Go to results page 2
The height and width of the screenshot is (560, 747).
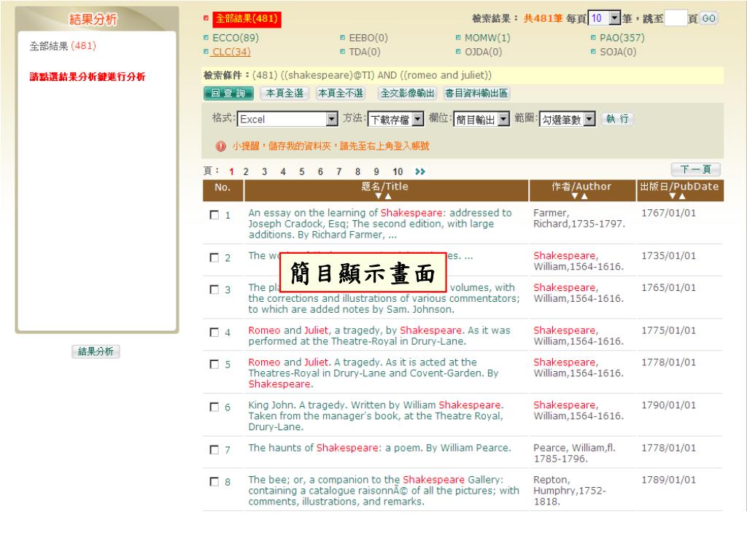(x=246, y=171)
